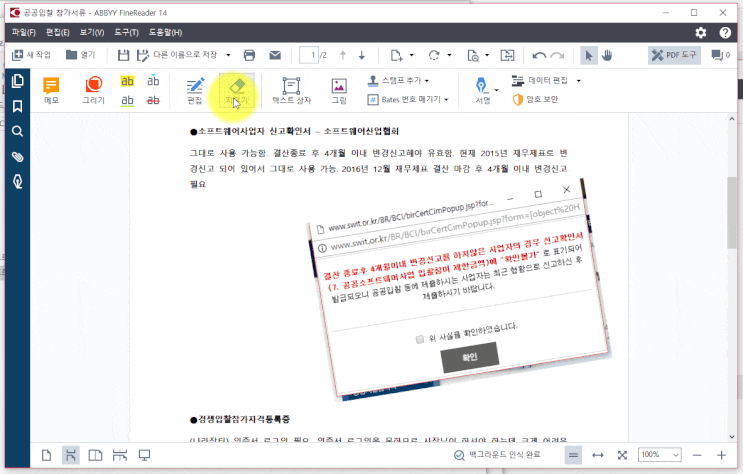Select the underline text tool

click(x=127, y=100)
